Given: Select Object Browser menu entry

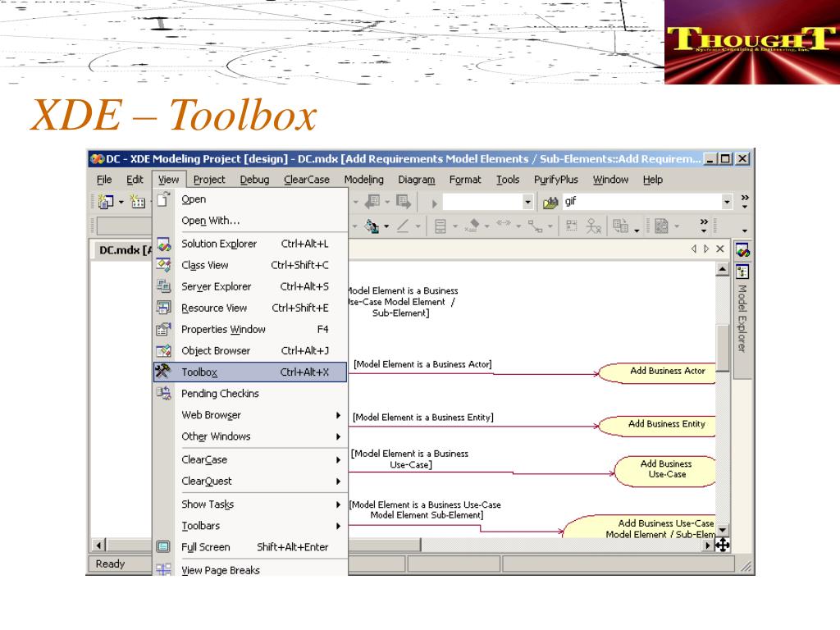Looking at the screenshot, I should tap(250, 351).
